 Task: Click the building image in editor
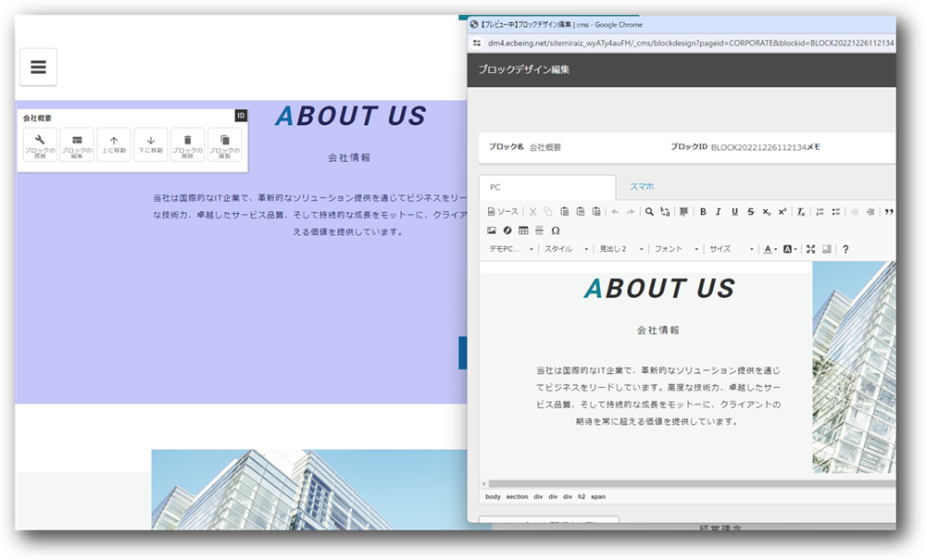pyautogui.click(x=854, y=367)
